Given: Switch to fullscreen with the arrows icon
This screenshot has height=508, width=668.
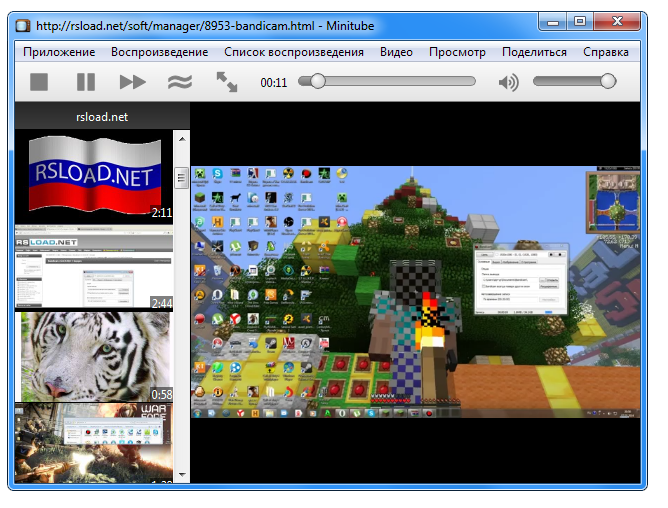Looking at the screenshot, I should coord(227,82).
